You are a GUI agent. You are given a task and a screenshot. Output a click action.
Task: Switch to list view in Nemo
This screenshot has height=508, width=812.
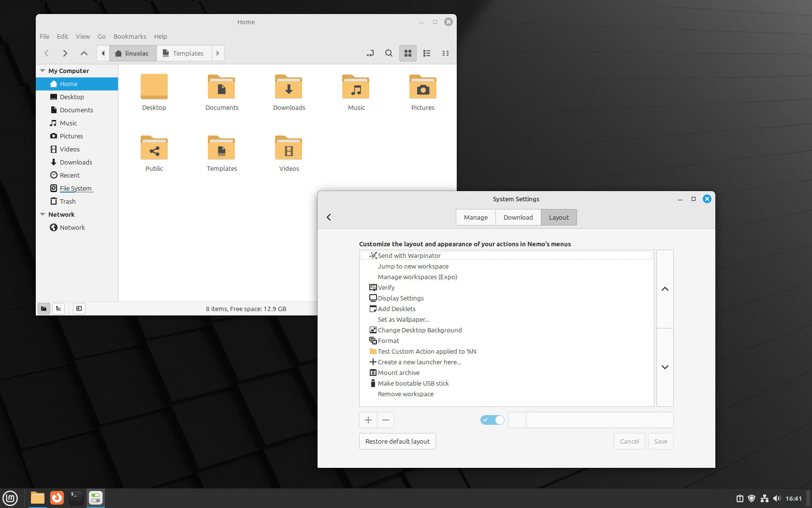point(427,53)
